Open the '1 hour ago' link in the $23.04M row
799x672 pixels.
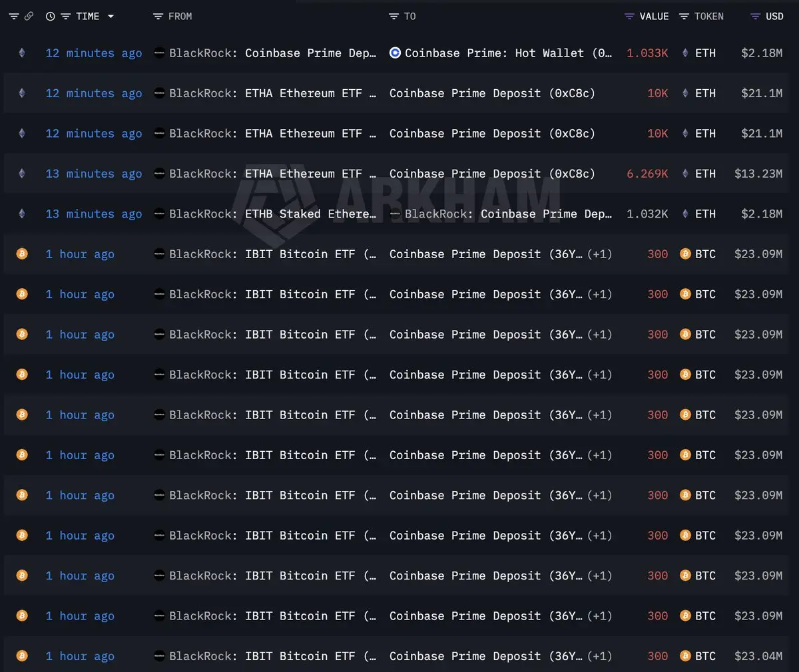click(x=80, y=656)
